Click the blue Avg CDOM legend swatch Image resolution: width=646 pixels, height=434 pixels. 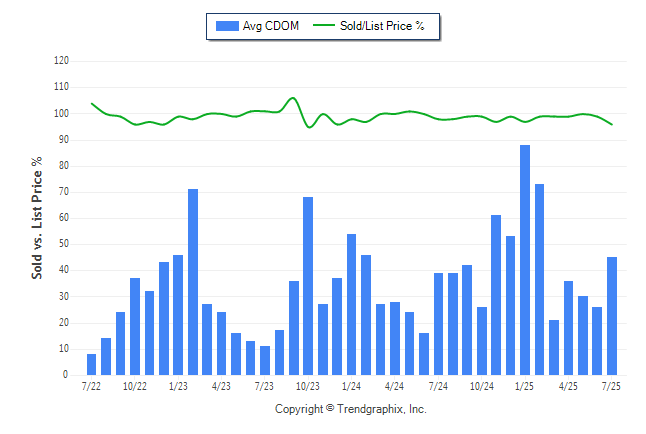pos(227,26)
